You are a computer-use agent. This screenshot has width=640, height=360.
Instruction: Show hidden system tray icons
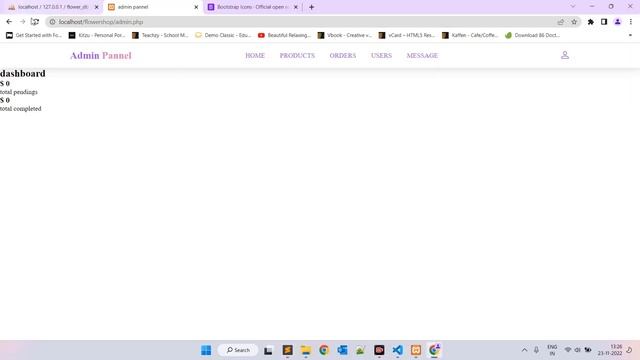pos(524,350)
